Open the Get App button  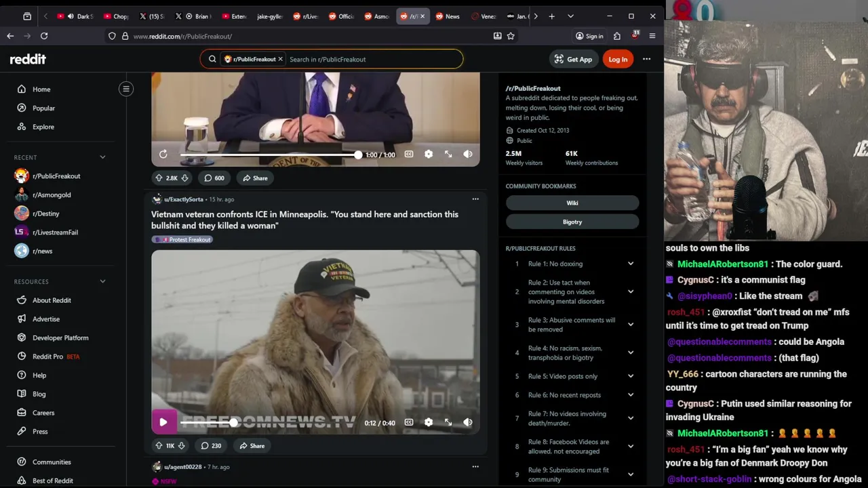pyautogui.click(x=573, y=59)
